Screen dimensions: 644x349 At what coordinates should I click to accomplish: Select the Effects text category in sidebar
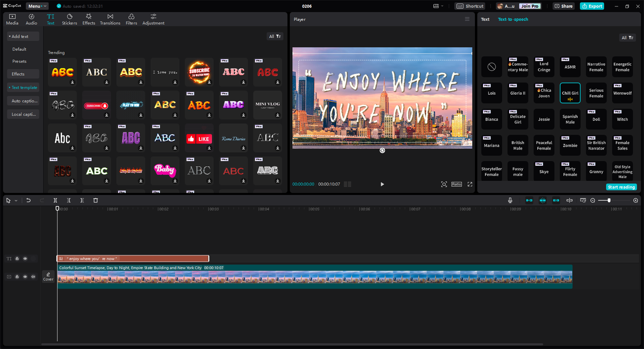23,74
